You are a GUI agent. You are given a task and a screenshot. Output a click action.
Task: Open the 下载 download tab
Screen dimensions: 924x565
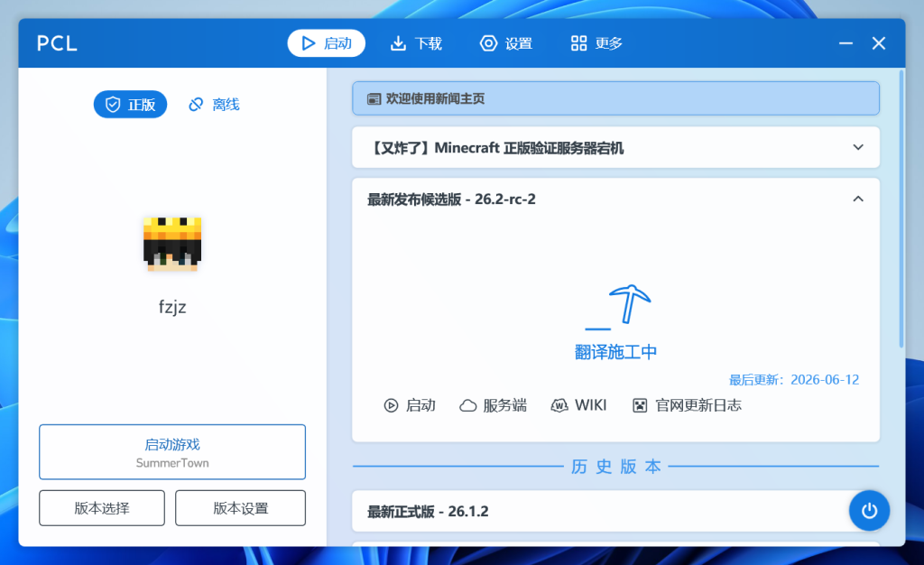tap(416, 43)
